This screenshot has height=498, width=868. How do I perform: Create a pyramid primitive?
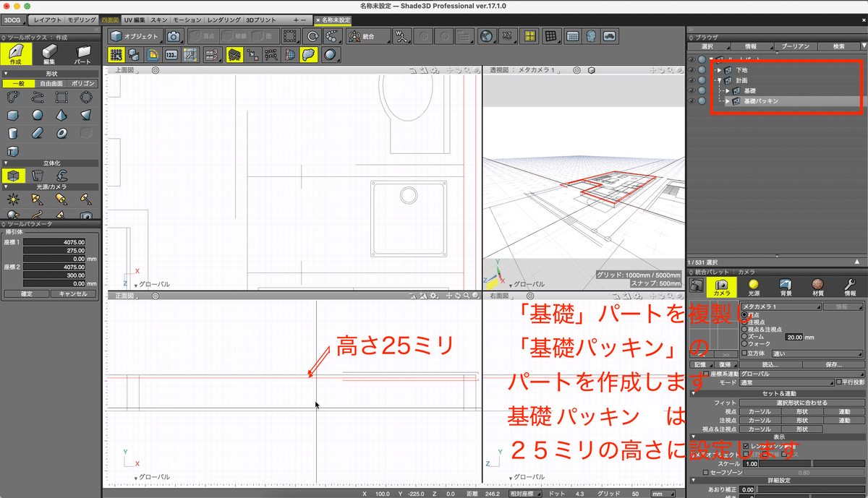(61, 115)
